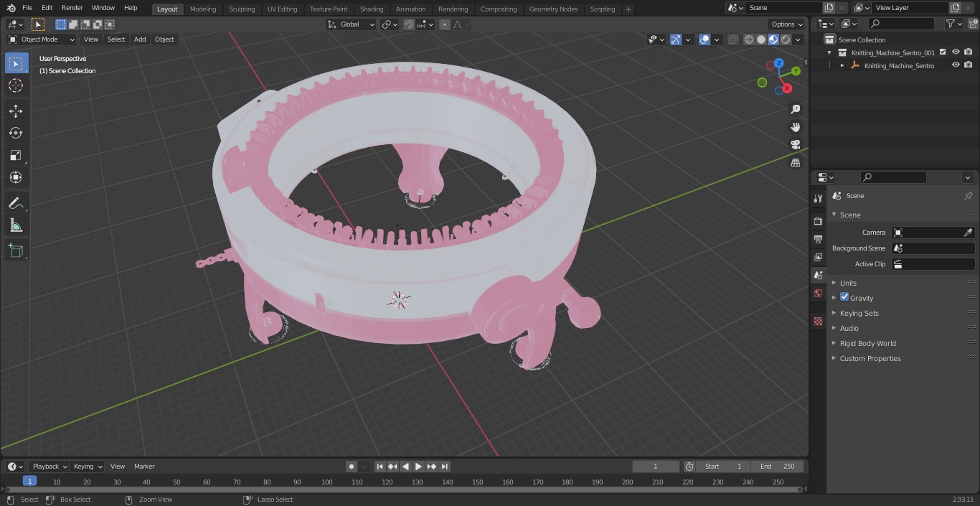Toggle the camera view icon
This screenshot has width=980, height=506.
(796, 145)
